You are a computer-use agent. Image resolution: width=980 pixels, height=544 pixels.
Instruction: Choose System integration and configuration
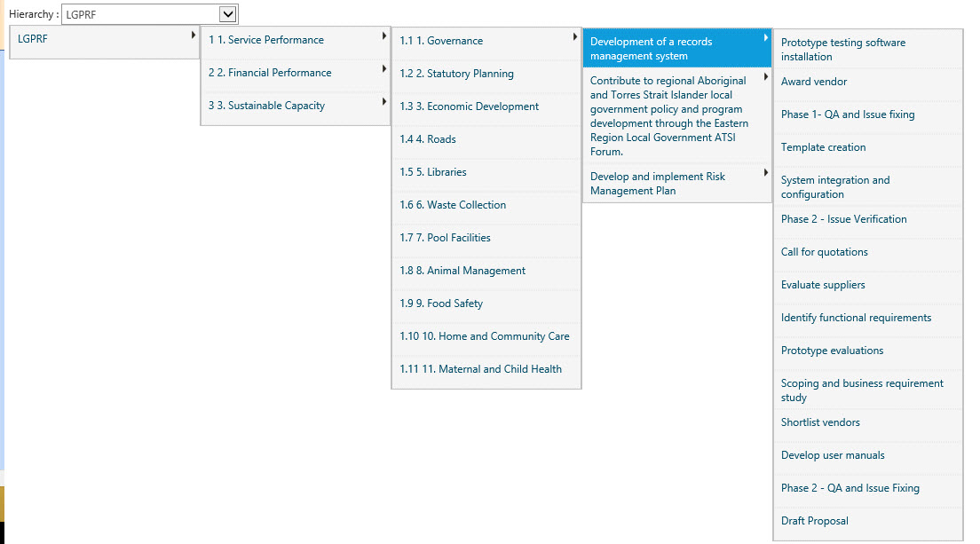coord(868,186)
